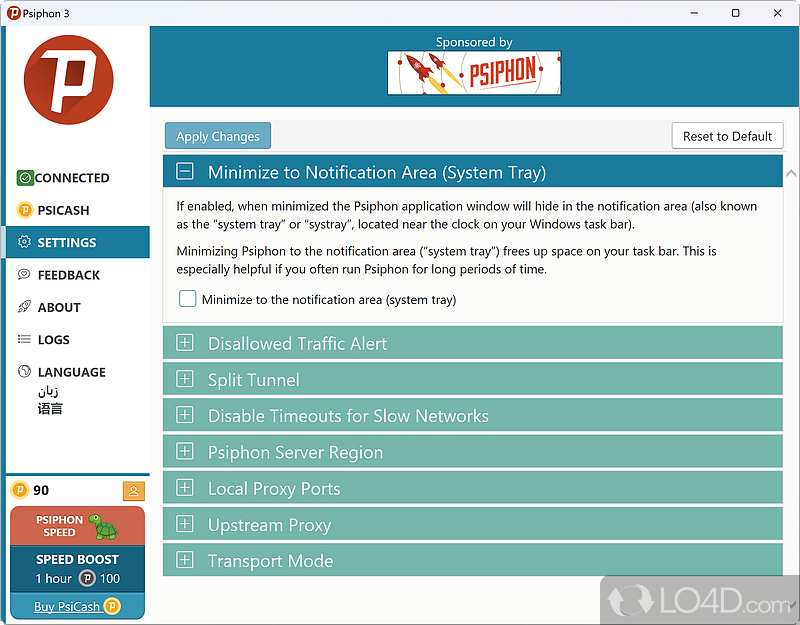Purchase Speed Boost 1 hour
Screen dimensions: 800x625
(x=78, y=569)
